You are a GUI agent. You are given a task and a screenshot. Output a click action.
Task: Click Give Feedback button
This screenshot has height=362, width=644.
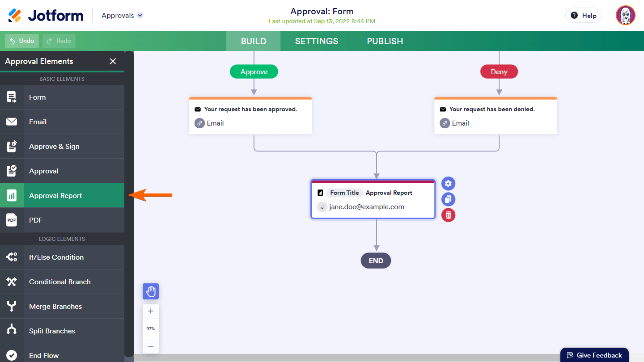click(x=594, y=355)
